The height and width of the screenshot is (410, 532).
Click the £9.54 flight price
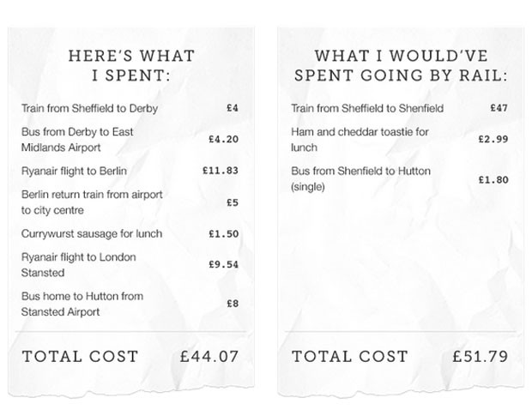click(224, 264)
